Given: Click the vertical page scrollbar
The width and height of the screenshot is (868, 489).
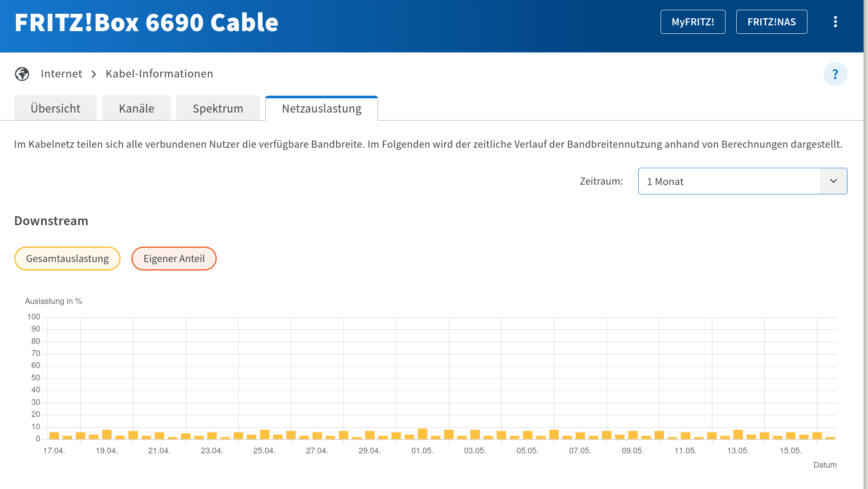Looking at the screenshot, I should (866, 245).
